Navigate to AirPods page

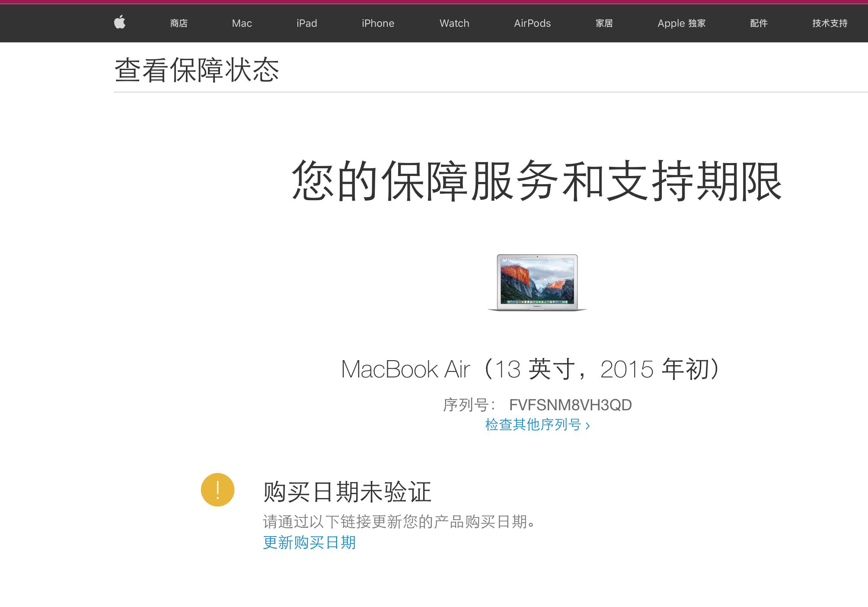532,23
